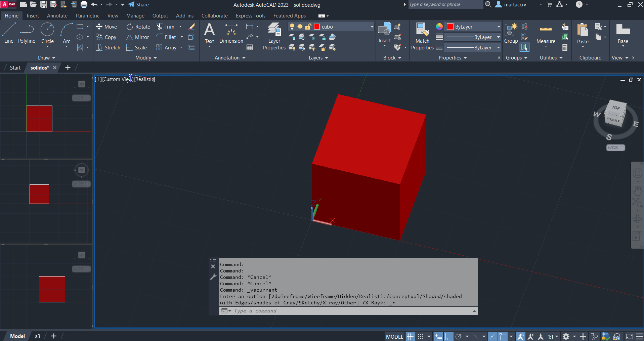Open the cubo layer dropdown

point(372,27)
